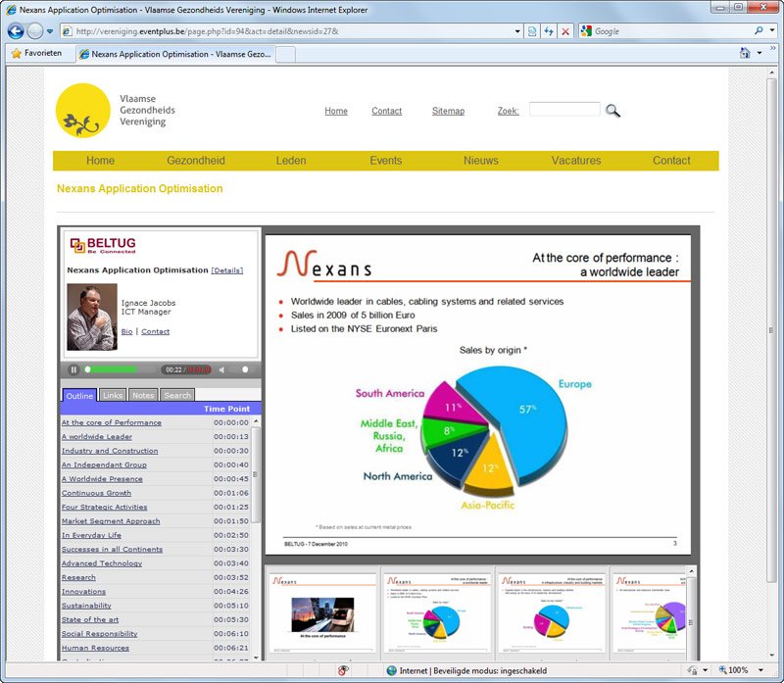Click the BELTUG logo
This screenshot has height=683, width=784.
[103, 245]
